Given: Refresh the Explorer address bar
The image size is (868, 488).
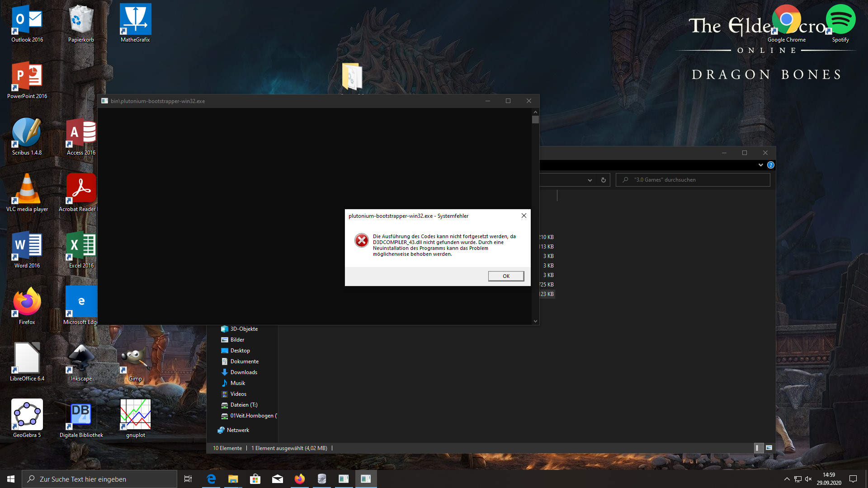Looking at the screenshot, I should (x=603, y=180).
